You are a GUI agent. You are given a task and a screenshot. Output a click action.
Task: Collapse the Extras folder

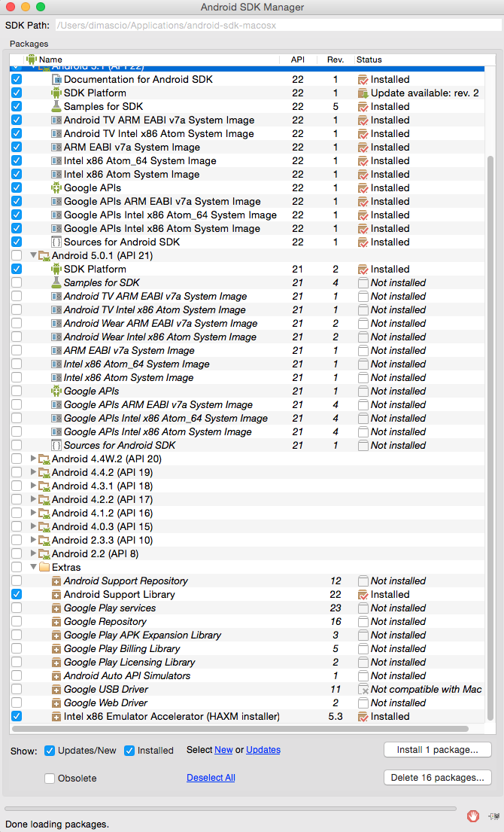[x=33, y=567]
